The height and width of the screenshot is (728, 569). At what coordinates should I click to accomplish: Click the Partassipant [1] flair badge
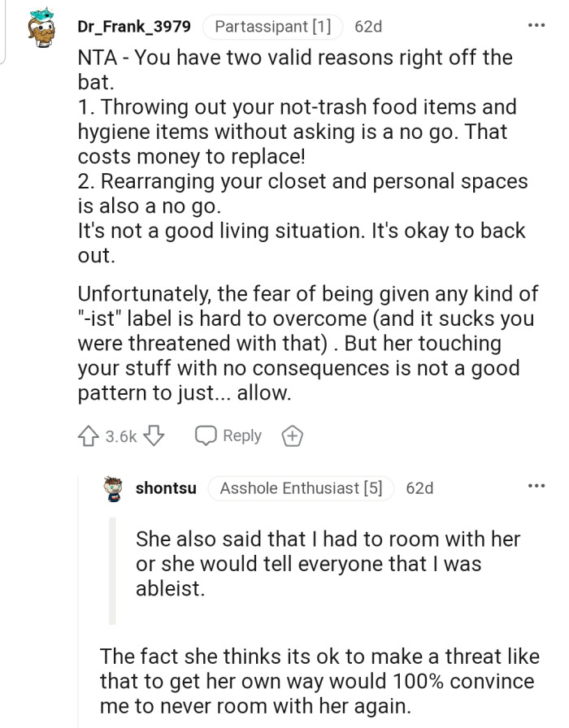pos(272,27)
